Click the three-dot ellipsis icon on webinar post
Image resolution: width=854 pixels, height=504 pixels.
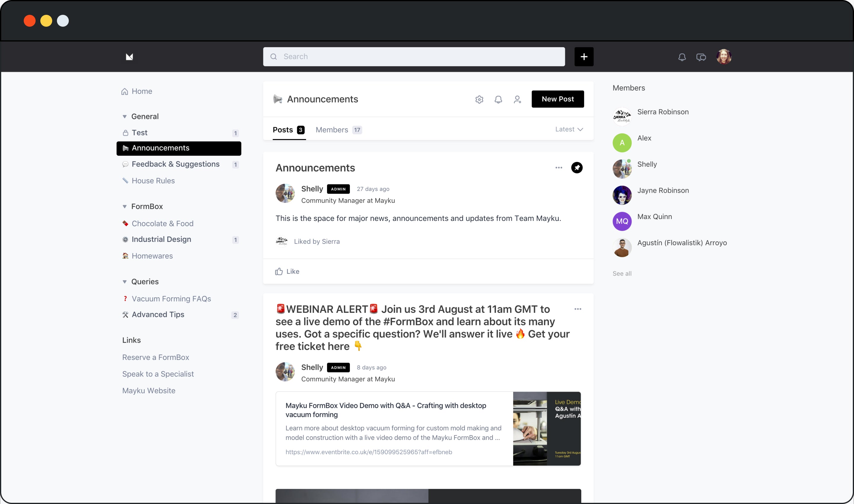577,309
